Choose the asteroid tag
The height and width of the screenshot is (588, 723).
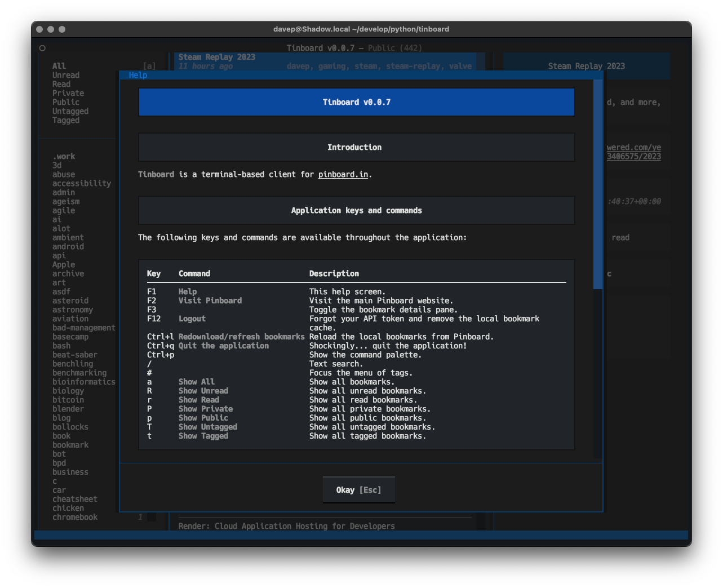(70, 300)
